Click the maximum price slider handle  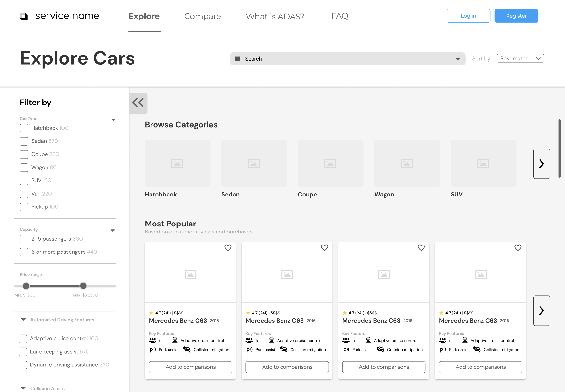[83, 286]
